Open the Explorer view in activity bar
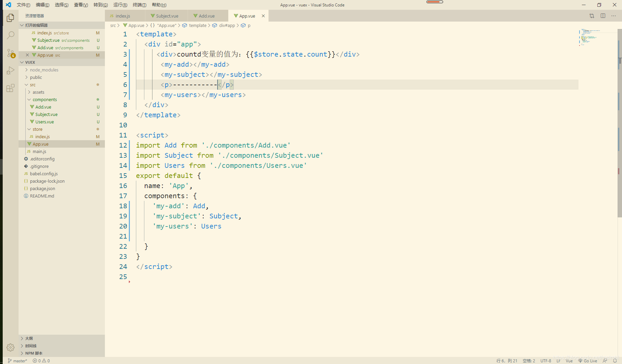The image size is (622, 364). pyautogui.click(x=10, y=18)
